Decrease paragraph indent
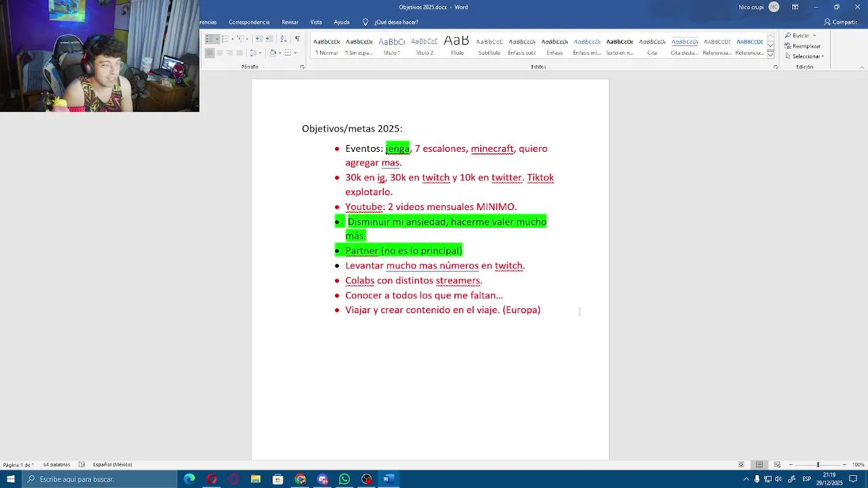The height and width of the screenshot is (488, 868). coord(258,39)
